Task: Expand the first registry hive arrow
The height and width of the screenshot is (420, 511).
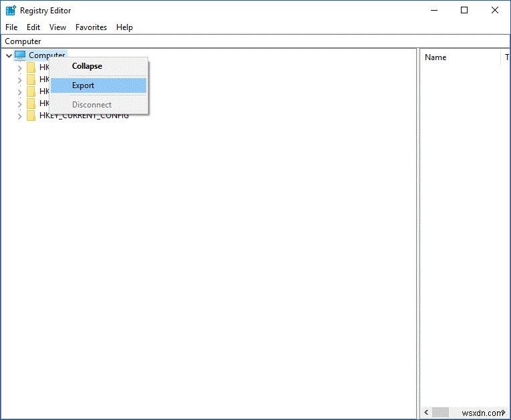Action: coord(19,67)
